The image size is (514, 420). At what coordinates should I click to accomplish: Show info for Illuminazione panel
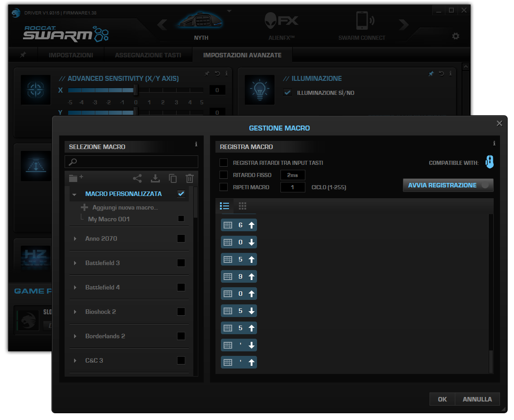click(450, 74)
